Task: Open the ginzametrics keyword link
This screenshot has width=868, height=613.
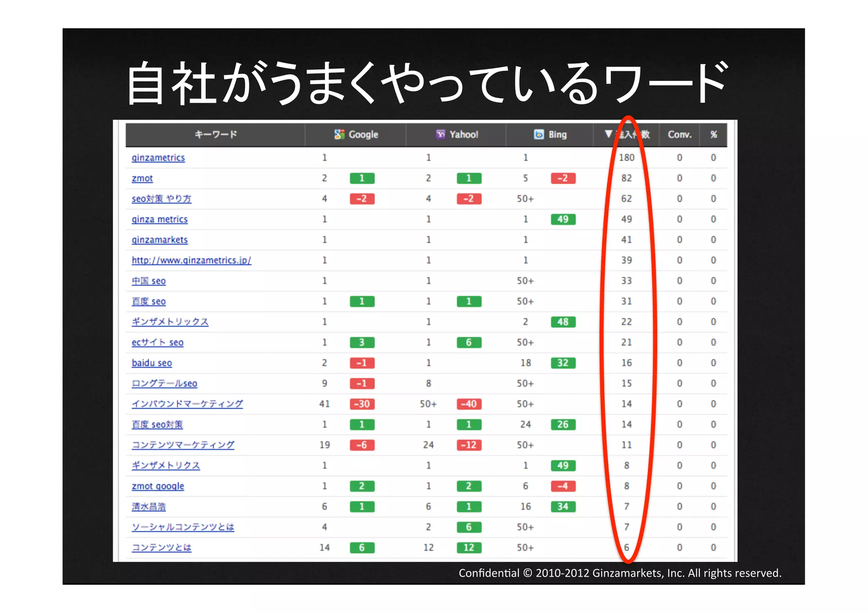Action: 158,158
